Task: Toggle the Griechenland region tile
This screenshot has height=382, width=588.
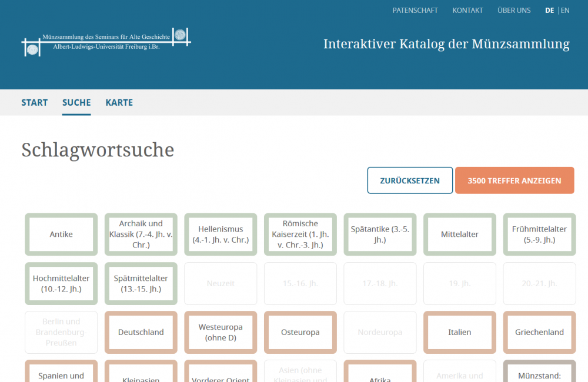Action: coord(539,332)
